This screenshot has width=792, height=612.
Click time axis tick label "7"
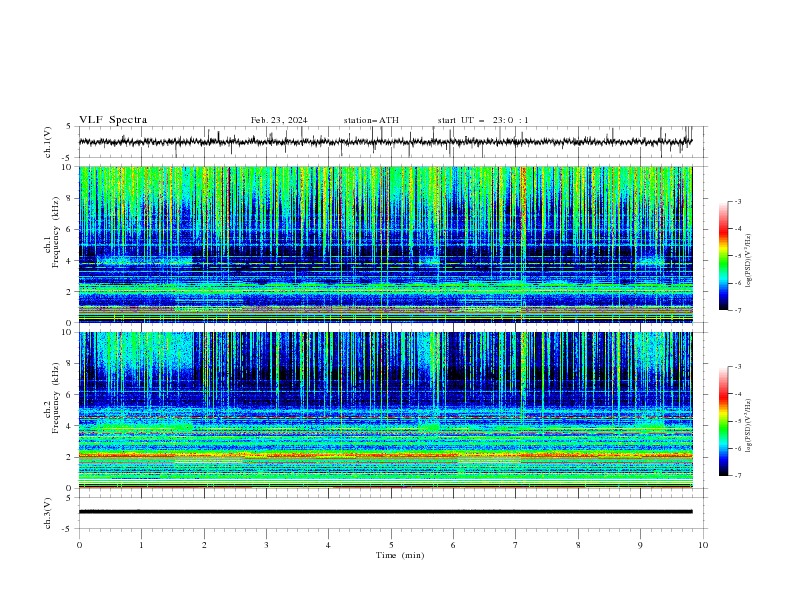coord(516,545)
